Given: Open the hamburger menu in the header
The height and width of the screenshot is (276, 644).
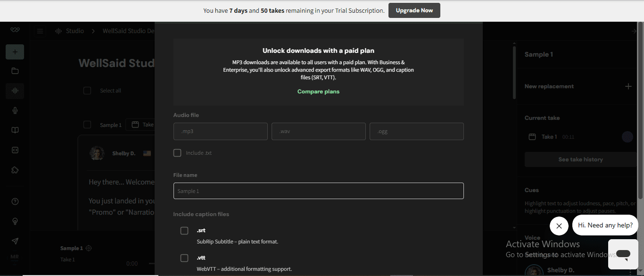Looking at the screenshot, I should (x=40, y=31).
